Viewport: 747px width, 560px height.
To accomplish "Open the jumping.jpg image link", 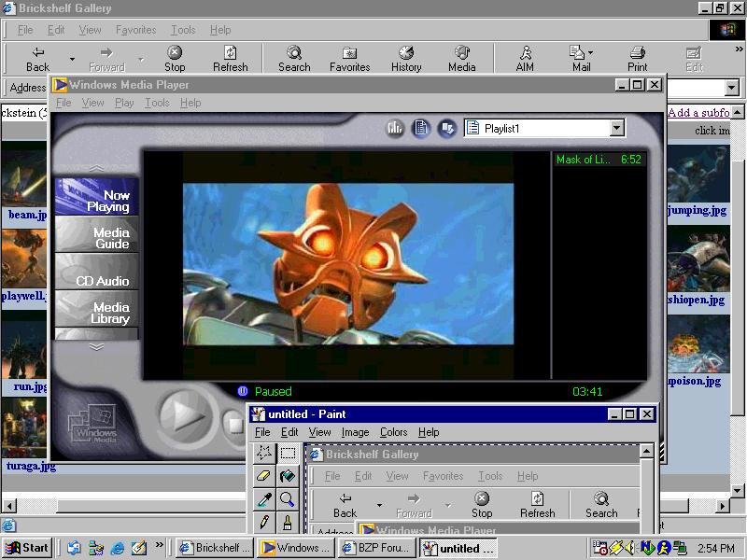I will point(698,210).
